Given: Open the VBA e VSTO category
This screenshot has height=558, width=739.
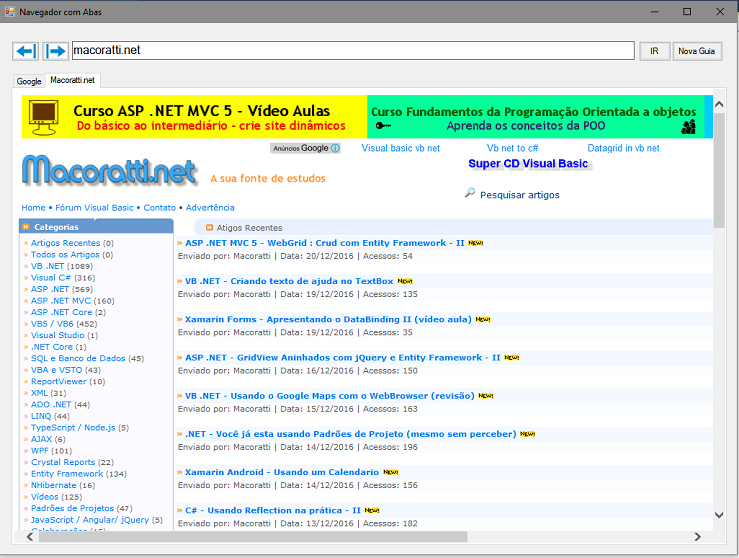Looking at the screenshot, I should tap(56, 370).
